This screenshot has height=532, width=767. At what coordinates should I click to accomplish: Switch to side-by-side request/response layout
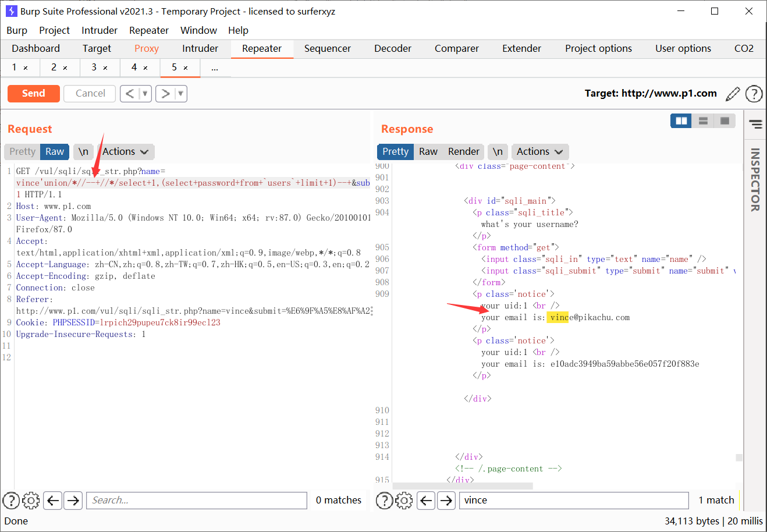click(681, 120)
